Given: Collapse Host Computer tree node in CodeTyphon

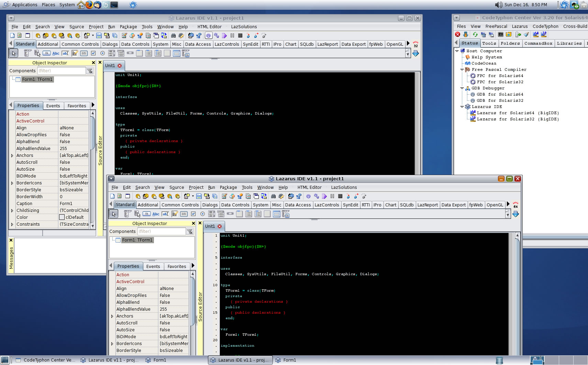Looking at the screenshot, I should pos(457,51).
